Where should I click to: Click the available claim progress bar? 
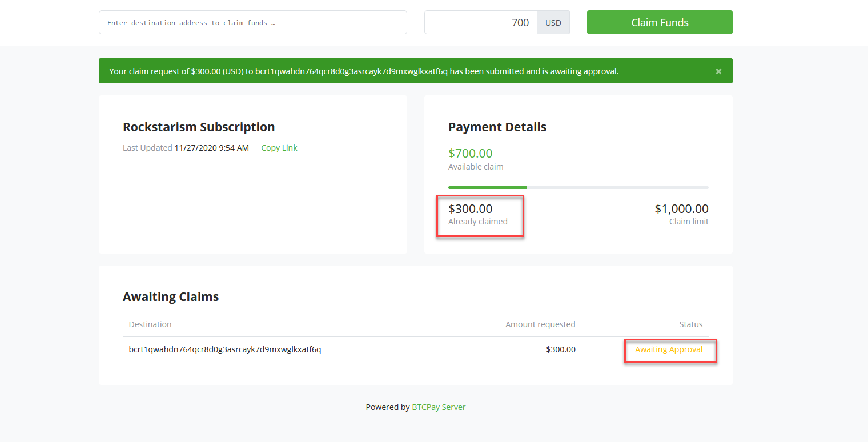[578, 187]
